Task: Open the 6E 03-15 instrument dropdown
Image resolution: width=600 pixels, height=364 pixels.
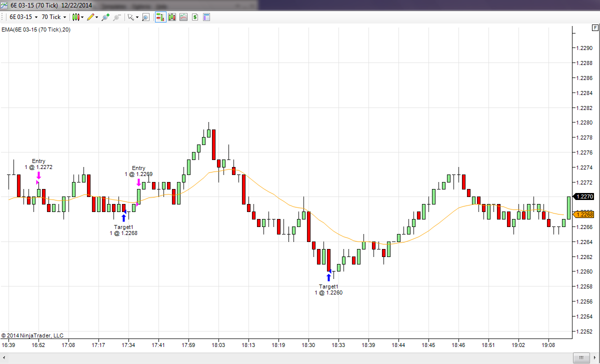Action: coord(23,17)
